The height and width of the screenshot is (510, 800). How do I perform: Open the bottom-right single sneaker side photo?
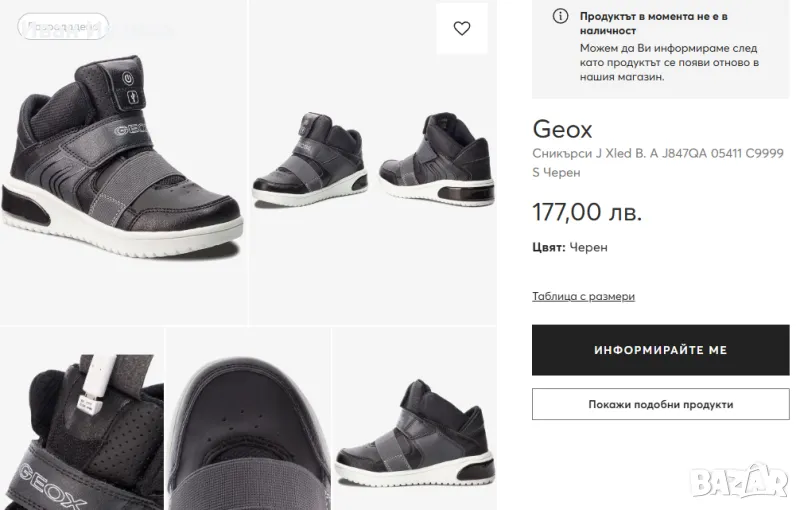pos(414,420)
